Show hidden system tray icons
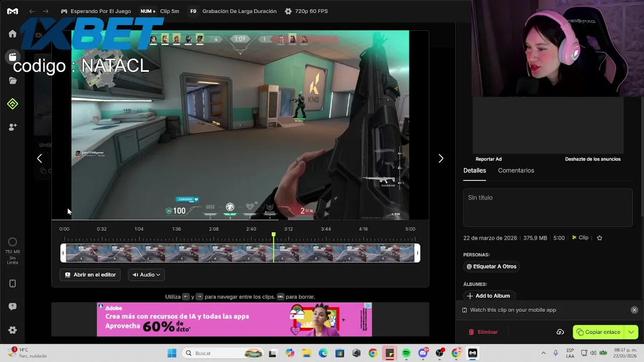 543,353
